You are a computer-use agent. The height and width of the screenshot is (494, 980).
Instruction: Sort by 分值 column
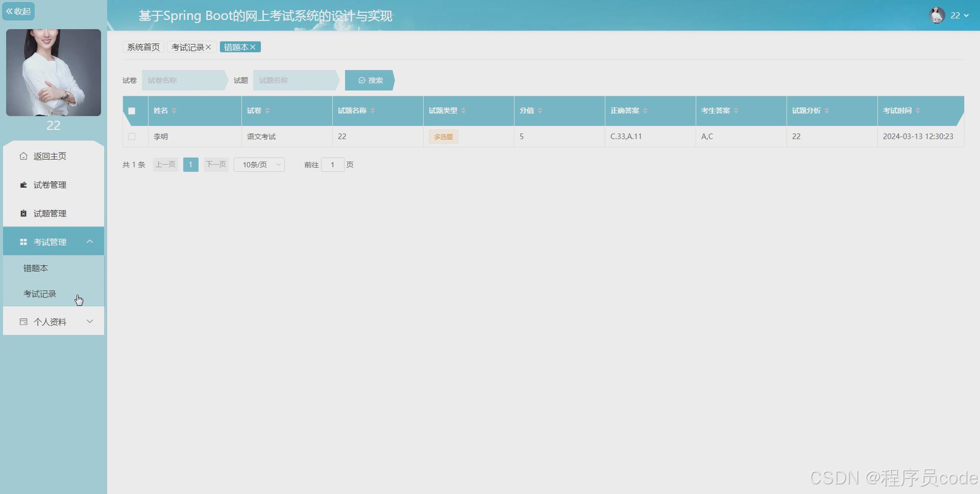[x=540, y=111]
